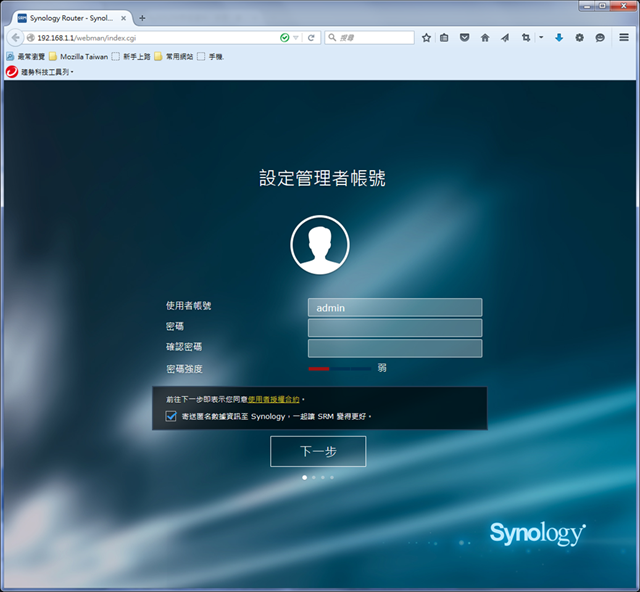Screen dimensions: 640x592
Task: Click the admin profile avatar image
Action: pos(320,245)
